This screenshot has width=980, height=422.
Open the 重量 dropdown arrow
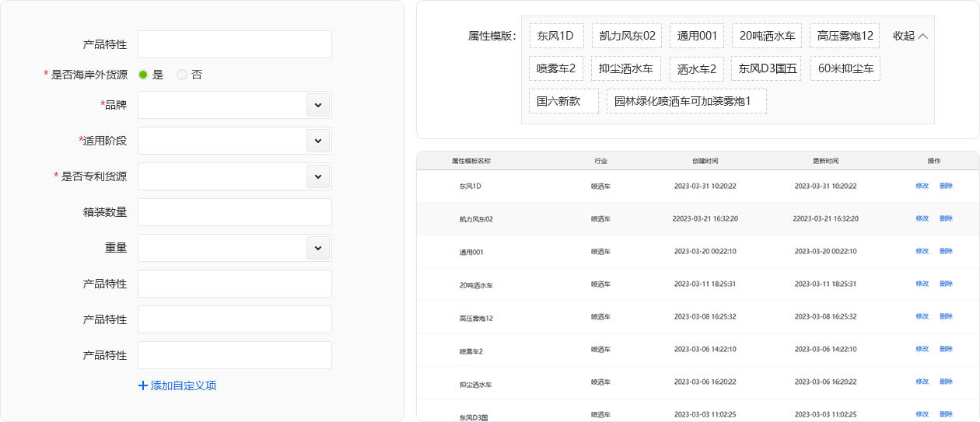(317, 248)
